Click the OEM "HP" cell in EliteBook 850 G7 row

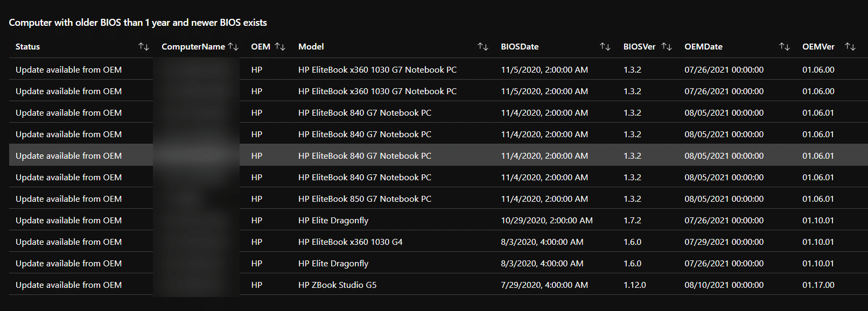tap(257, 199)
